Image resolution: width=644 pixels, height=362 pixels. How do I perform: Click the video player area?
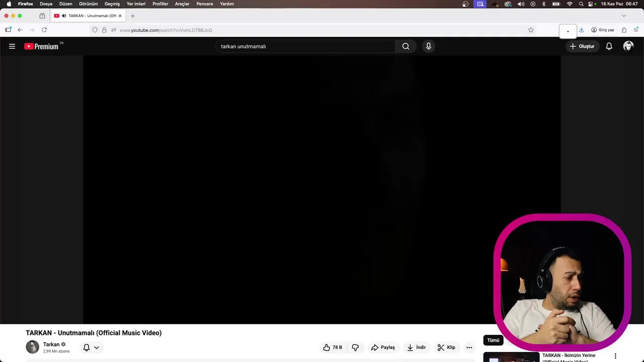coord(322,190)
